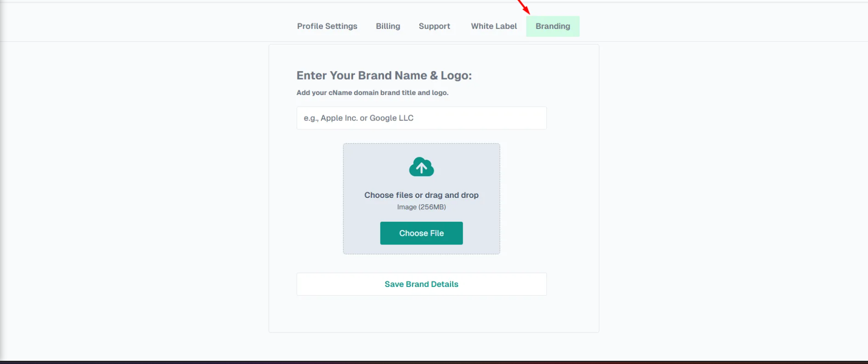
Task: Click the "Enter Your Brand Name & Logo" heading
Action: pyautogui.click(x=384, y=76)
